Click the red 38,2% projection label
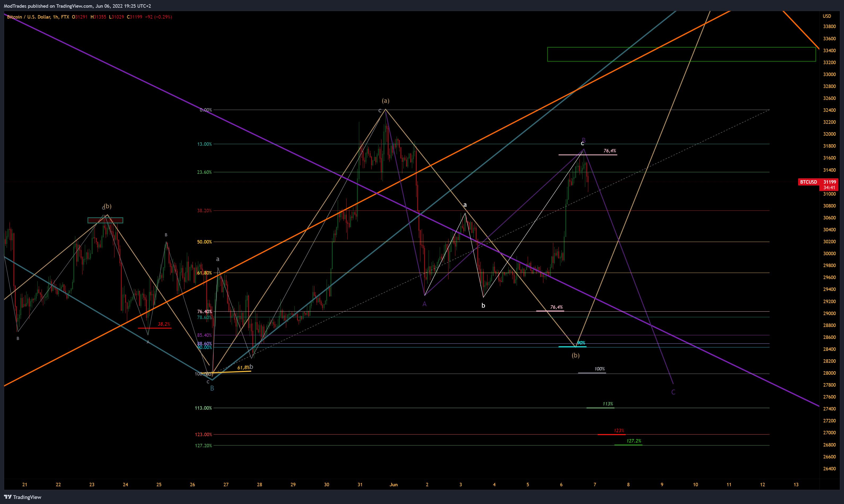 [x=164, y=324]
